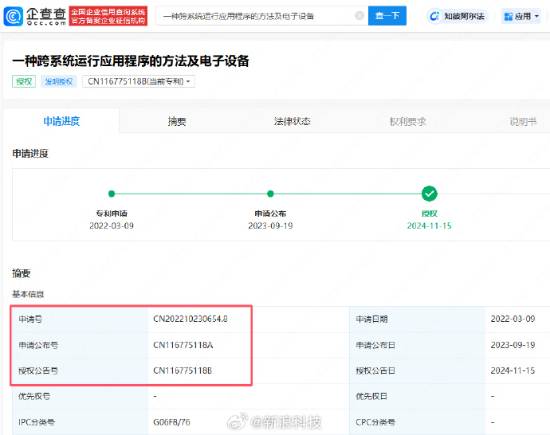Click the application number CN202210230654.8
550x435 pixels.
(190, 319)
